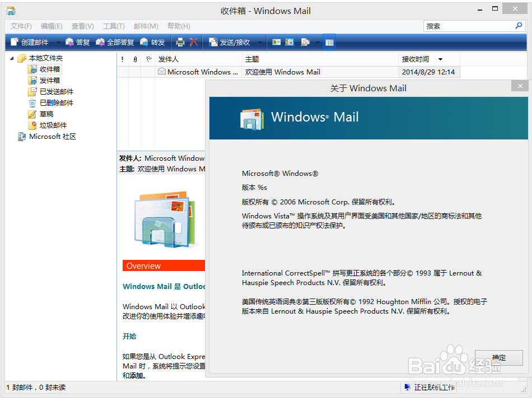
Task: Open the 创建邮件 dropdown arrow
Action: 58,42
